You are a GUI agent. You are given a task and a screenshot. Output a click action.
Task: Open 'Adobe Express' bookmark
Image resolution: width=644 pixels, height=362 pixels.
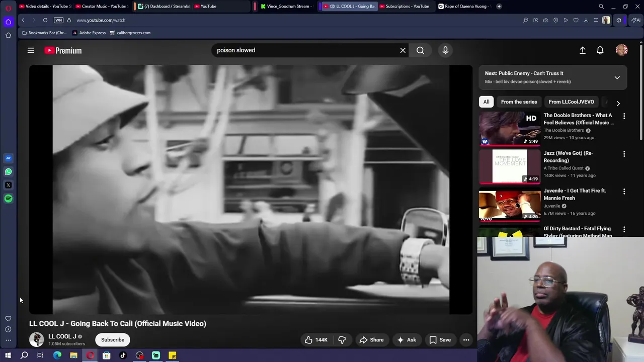(x=89, y=33)
